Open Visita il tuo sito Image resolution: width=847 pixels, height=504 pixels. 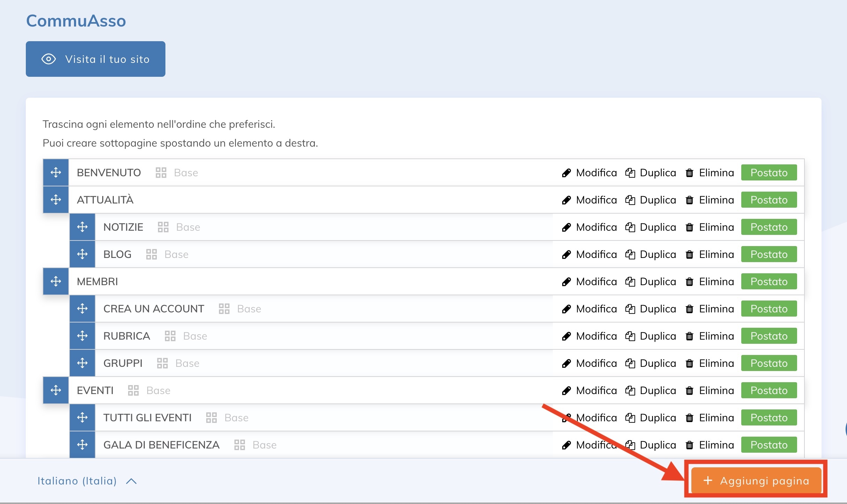[x=96, y=59]
